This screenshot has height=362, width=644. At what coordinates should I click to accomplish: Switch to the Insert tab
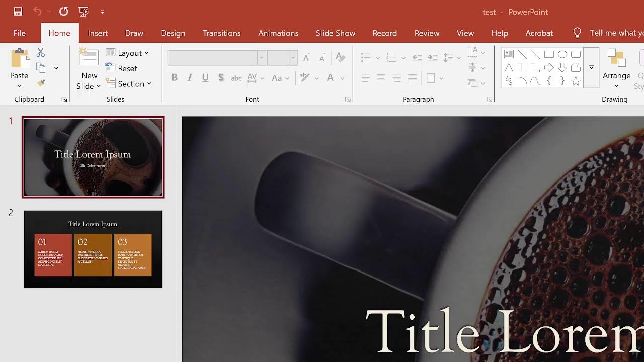pyautogui.click(x=98, y=33)
